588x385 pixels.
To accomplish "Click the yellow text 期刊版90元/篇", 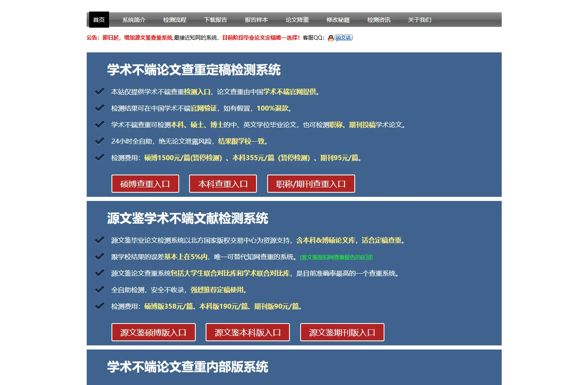I will click(x=277, y=306).
